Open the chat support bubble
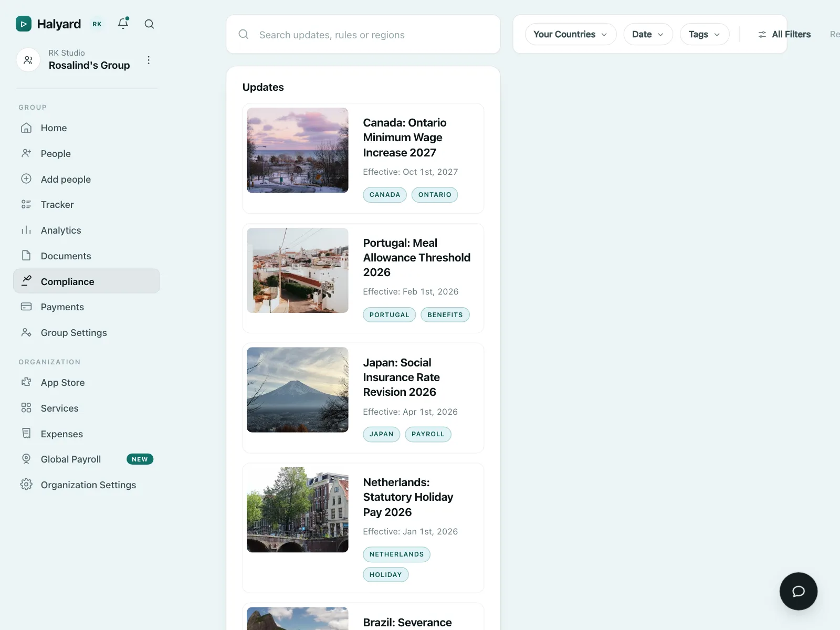Viewport: 840px width, 630px height. (799, 591)
